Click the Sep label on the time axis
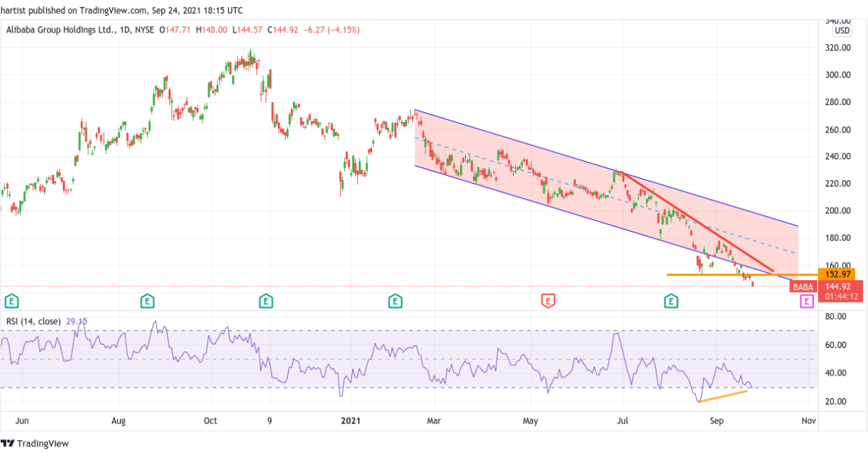 [717, 421]
